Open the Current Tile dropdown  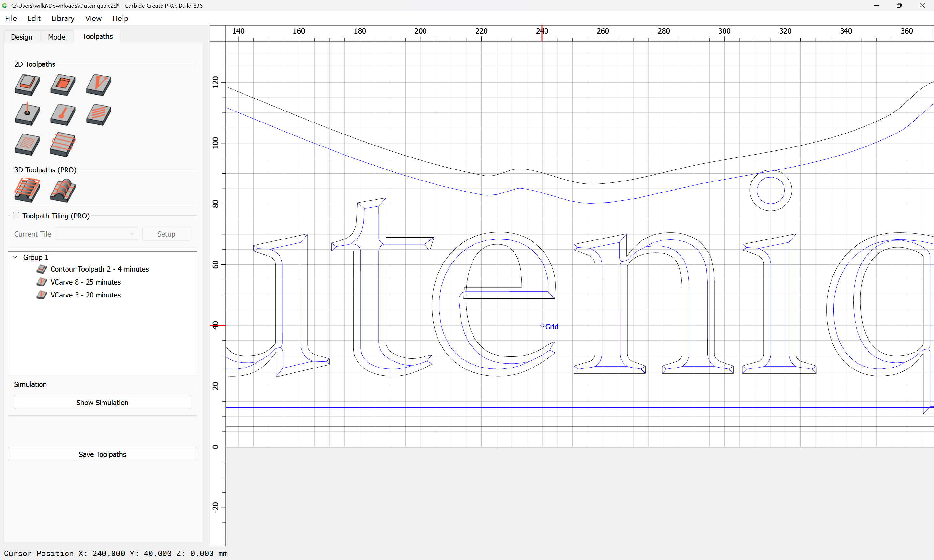[x=97, y=234]
